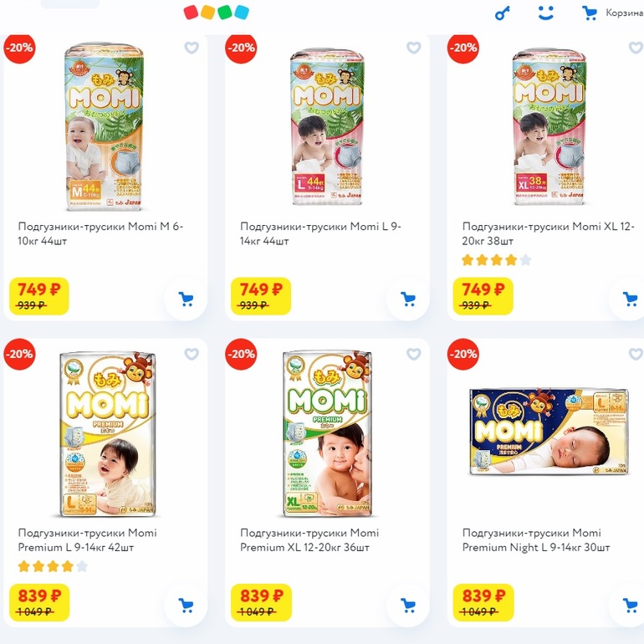Add Momi Premium L 42шт to cart
This screenshot has height=644, width=644.
[186, 605]
